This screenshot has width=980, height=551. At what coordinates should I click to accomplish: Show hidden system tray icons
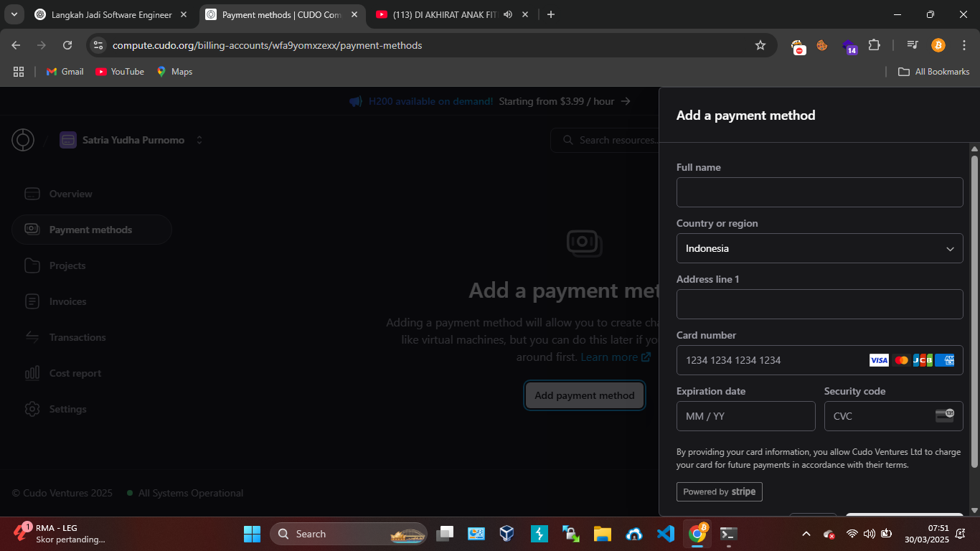tap(806, 534)
